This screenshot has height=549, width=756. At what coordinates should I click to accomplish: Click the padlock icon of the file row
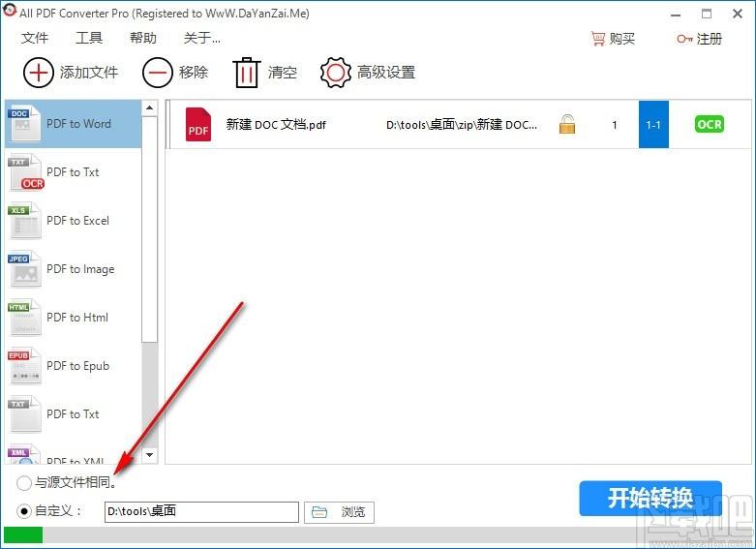(x=567, y=124)
